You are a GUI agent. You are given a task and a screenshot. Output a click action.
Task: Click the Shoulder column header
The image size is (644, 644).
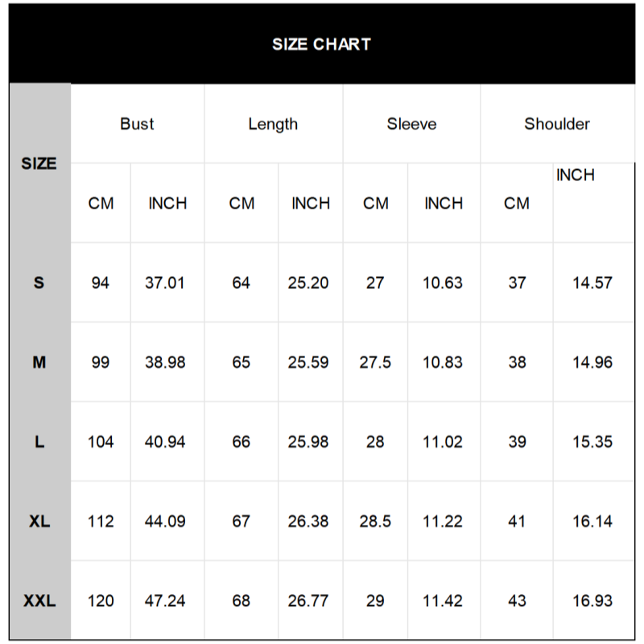(x=557, y=124)
